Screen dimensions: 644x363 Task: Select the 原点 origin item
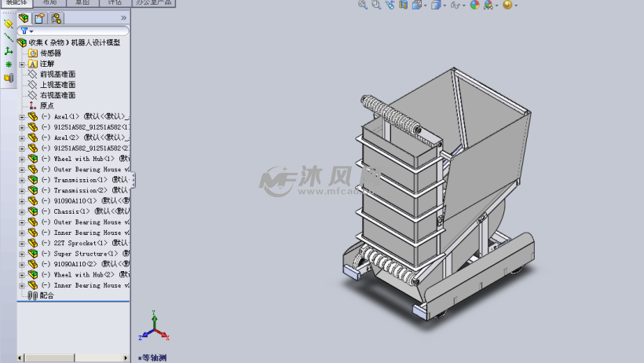point(47,105)
